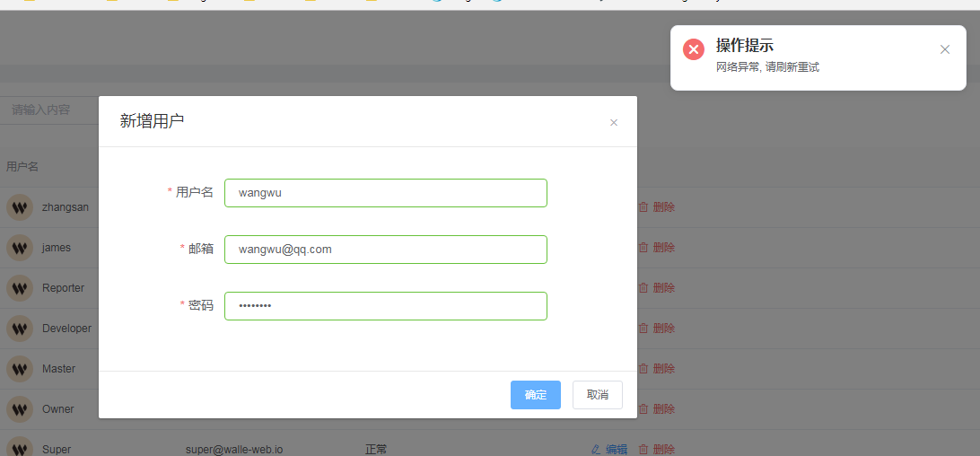Focus the 密码 password field
The image size is (980, 456).
(x=386, y=306)
